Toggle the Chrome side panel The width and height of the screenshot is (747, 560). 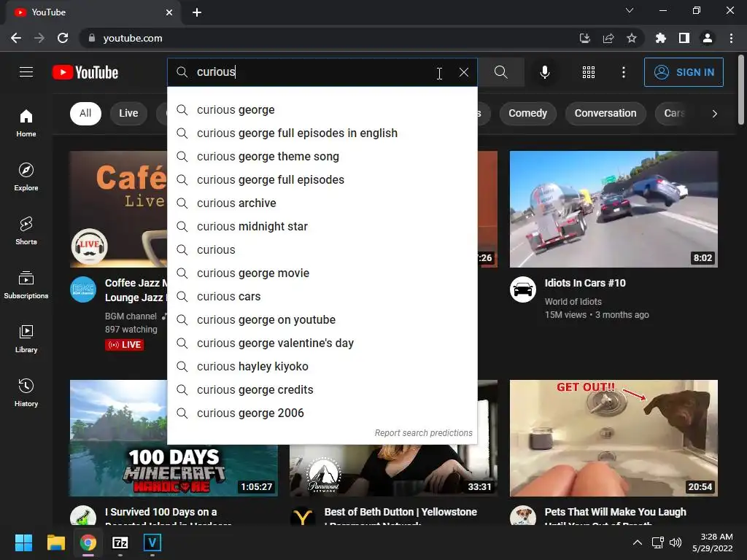(684, 38)
